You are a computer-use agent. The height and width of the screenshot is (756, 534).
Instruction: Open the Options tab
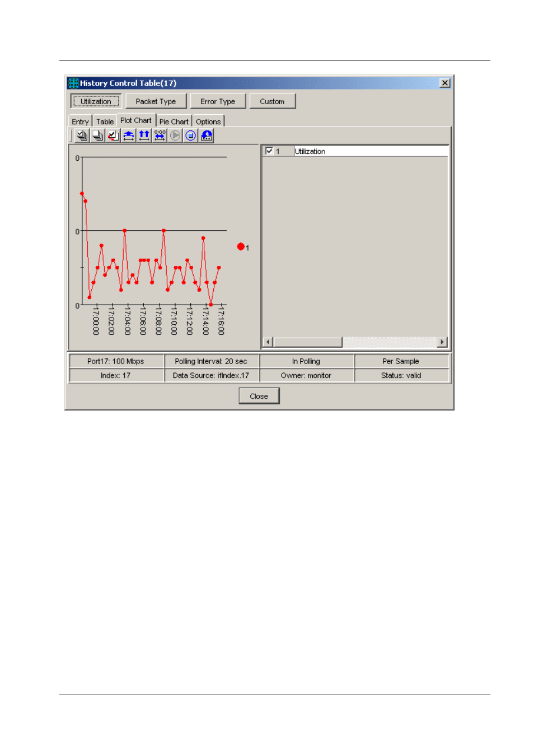(208, 122)
